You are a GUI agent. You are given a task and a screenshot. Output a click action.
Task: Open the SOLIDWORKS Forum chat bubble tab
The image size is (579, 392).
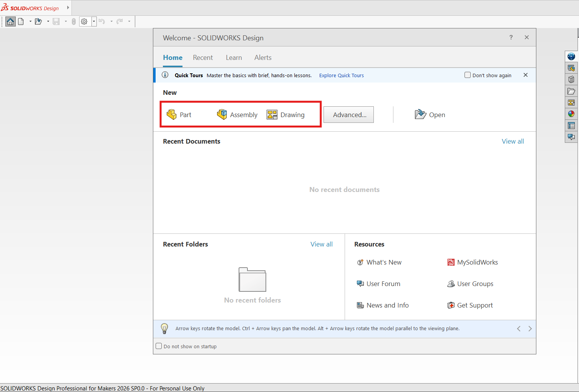tap(571, 137)
